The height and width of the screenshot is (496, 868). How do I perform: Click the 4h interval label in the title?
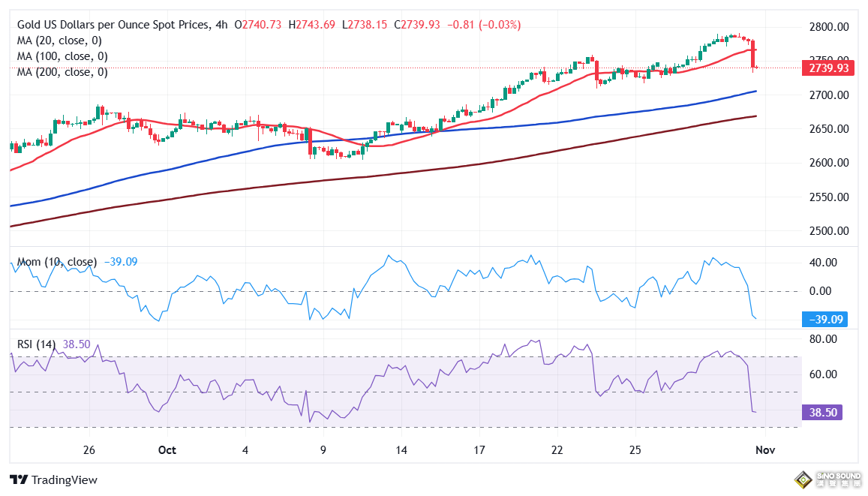[x=221, y=25]
